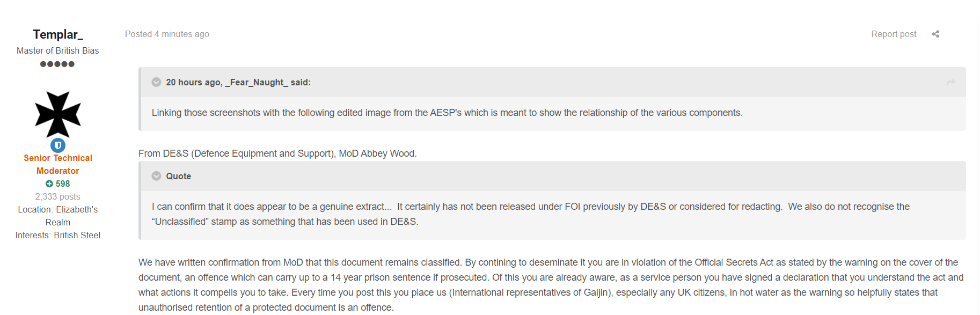Open the Templar_ username profile link
Screen dimensions: 980x315
58,34
